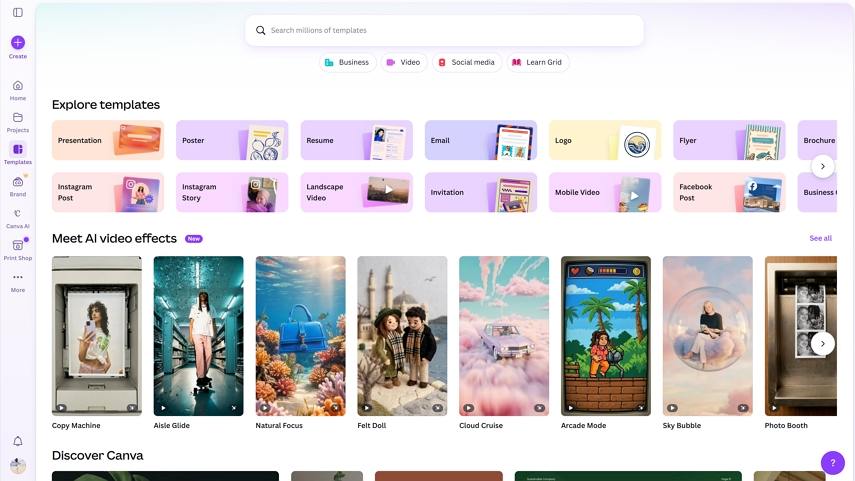
Task: Play the Cloud Cruise video preview
Action: 468,408
